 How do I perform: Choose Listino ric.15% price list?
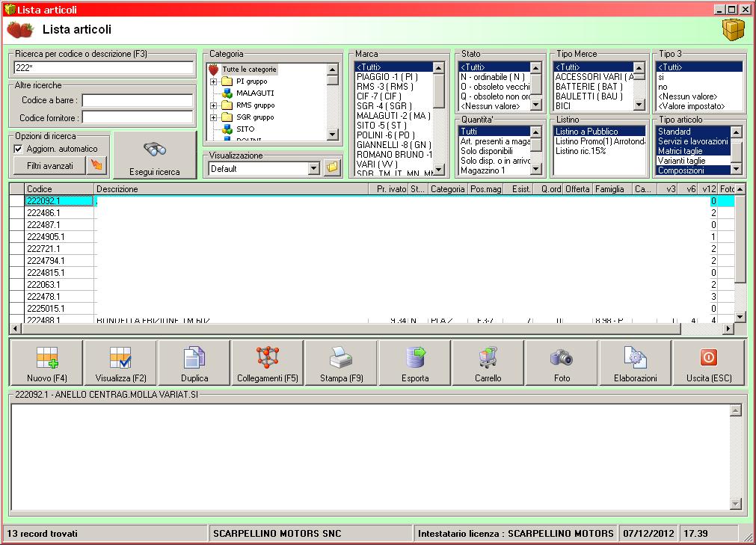click(x=600, y=151)
